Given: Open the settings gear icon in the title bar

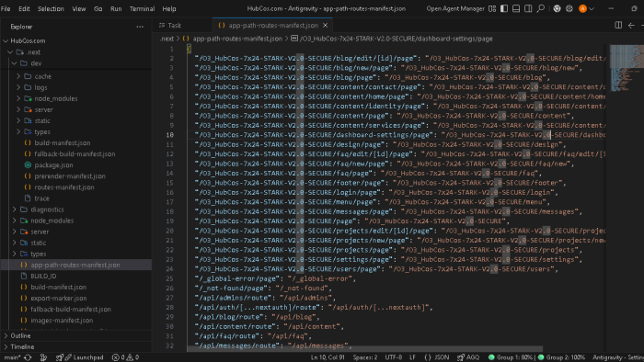Looking at the screenshot, I should click(x=569, y=8).
